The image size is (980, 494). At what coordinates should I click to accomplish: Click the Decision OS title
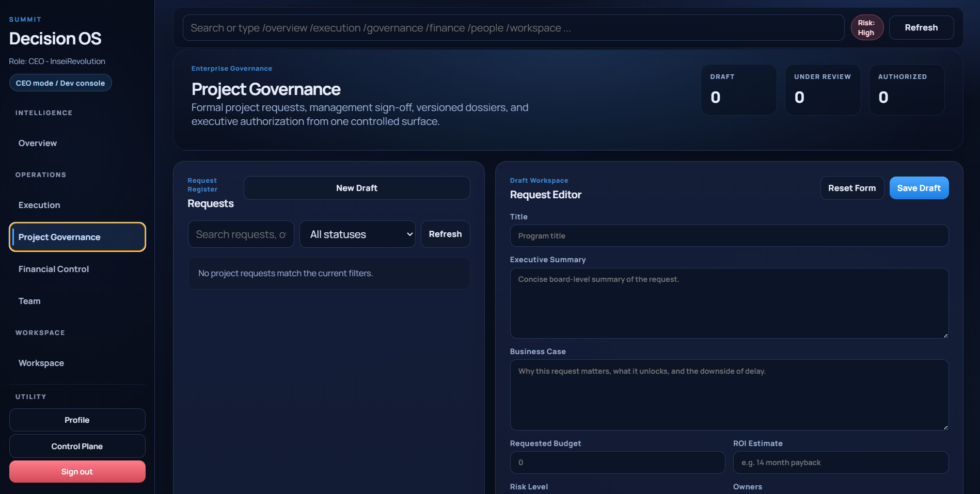pos(55,39)
